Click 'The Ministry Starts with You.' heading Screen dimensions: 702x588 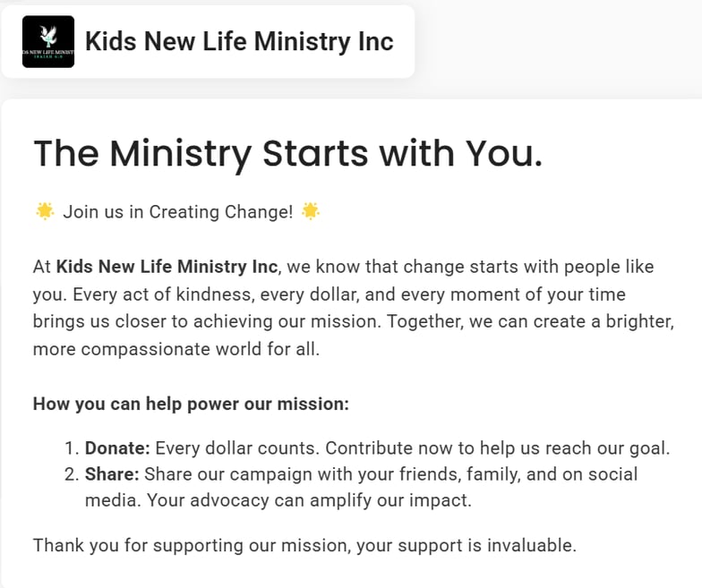pos(287,153)
